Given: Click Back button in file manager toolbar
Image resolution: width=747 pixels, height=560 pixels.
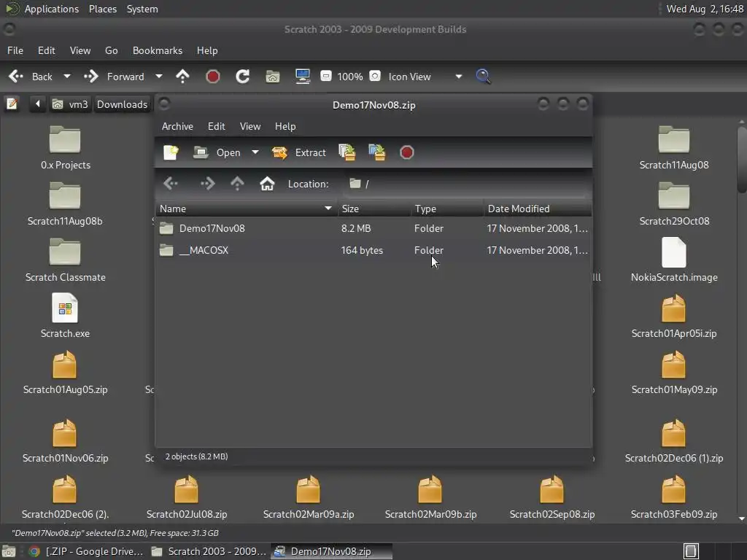Looking at the screenshot, I should 31,77.
